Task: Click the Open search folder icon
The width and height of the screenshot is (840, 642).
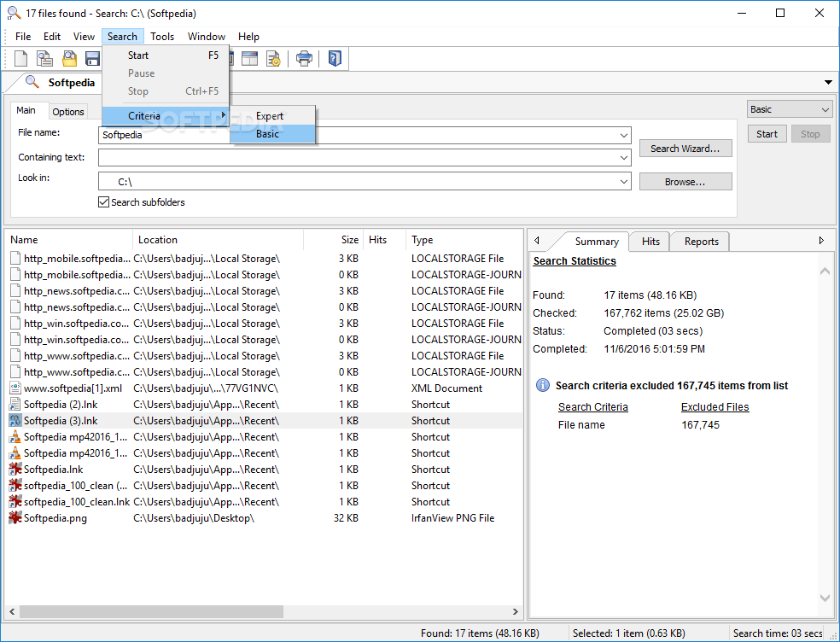Action: coord(69,58)
